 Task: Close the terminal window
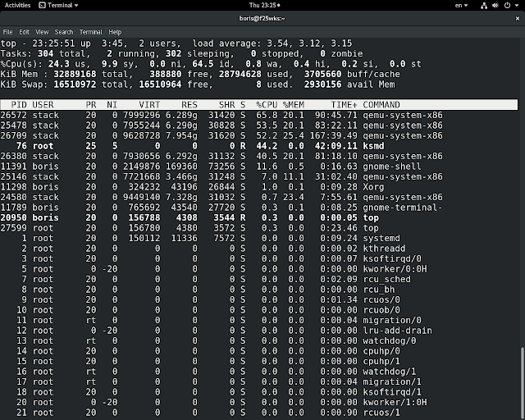tap(517, 18)
